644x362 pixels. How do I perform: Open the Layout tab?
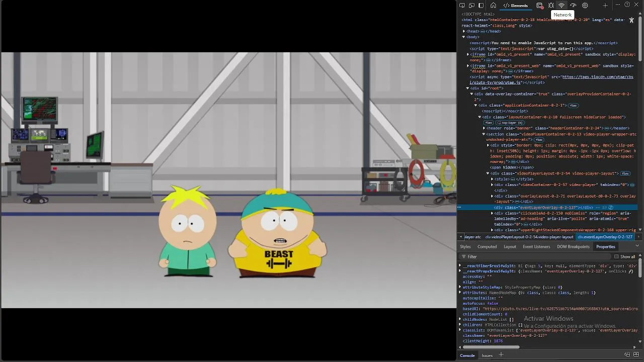tap(510, 246)
